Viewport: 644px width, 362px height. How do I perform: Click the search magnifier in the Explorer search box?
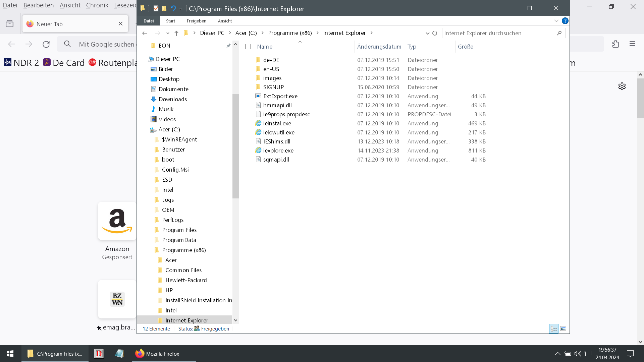click(559, 33)
